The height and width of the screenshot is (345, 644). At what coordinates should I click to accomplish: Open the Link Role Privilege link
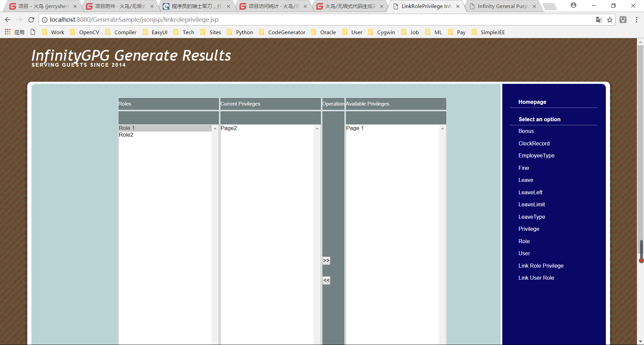coord(541,266)
